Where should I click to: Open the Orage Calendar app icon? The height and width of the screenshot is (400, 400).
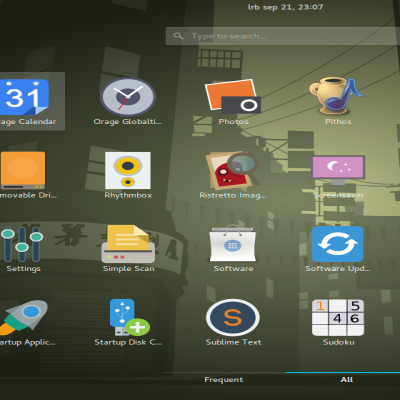tap(24, 97)
